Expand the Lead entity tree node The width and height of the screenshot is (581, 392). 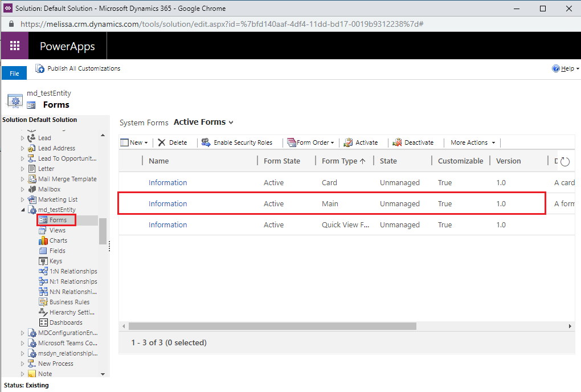pyautogui.click(x=22, y=138)
